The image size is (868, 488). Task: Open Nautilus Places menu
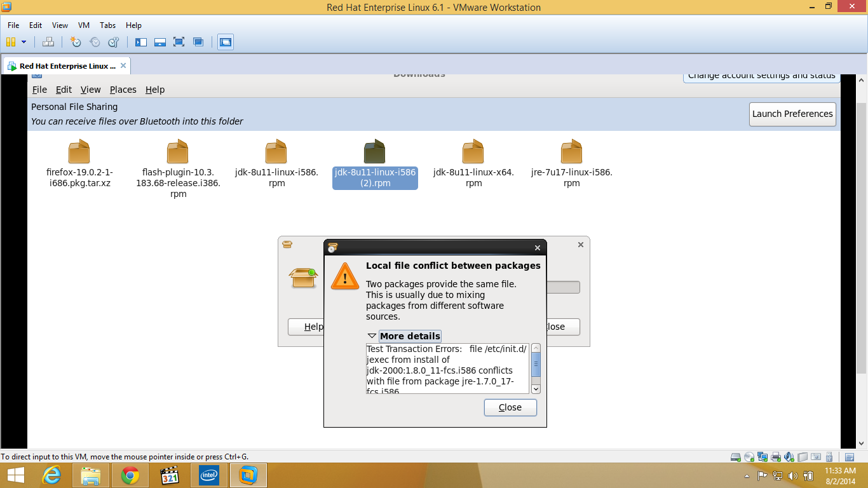tap(123, 90)
